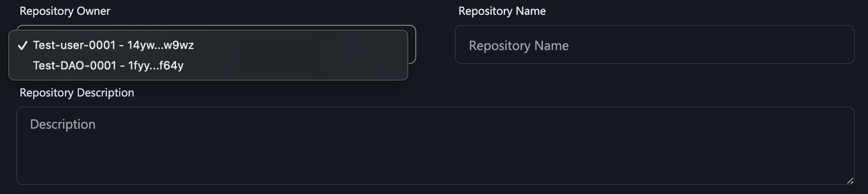This screenshot has width=868, height=194.
Task: Click the Description placeholder text
Action: [x=63, y=124]
